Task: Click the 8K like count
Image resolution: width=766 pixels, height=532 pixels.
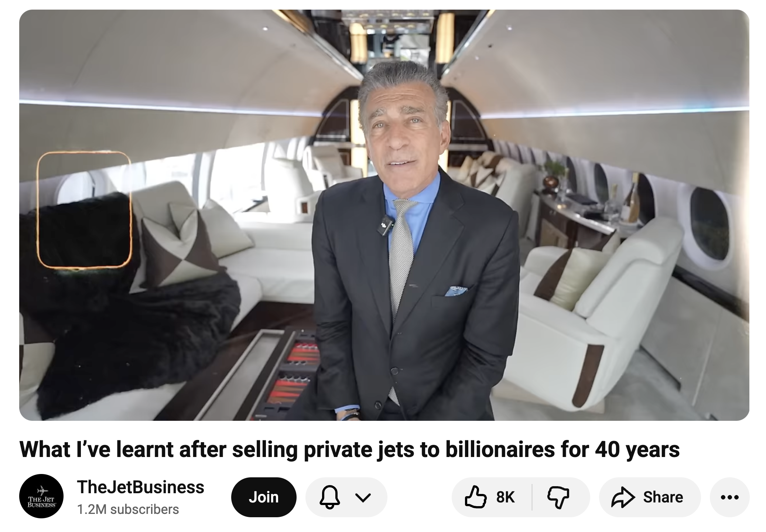Action: click(505, 497)
